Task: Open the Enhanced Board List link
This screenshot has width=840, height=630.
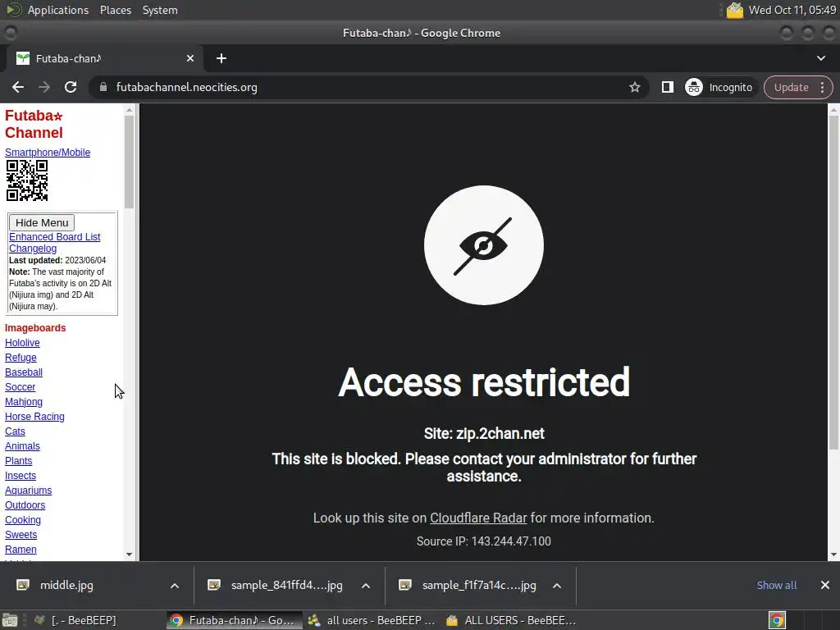Action: [x=55, y=237]
